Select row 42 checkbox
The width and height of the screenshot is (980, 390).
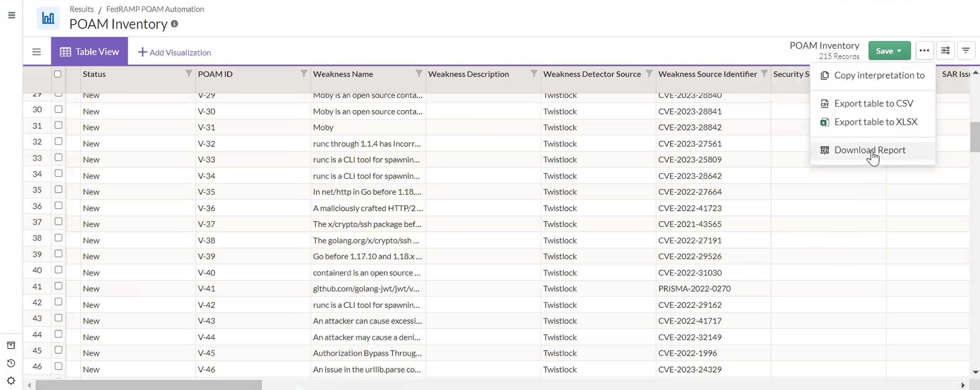coord(59,302)
